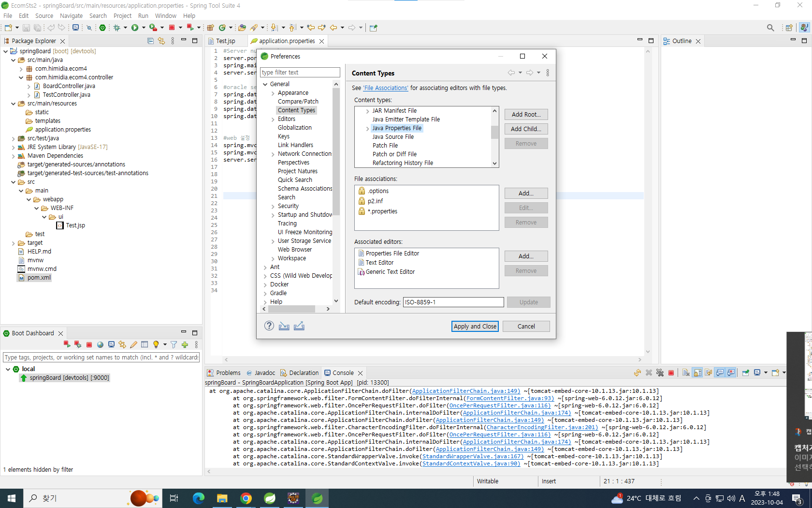812x508 pixels.
Task: Click the Open Console monitor icon in the toolbar
Action: (x=76, y=28)
